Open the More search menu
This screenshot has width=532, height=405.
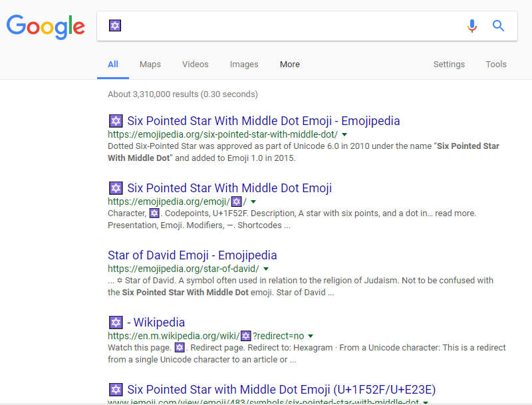tap(290, 65)
